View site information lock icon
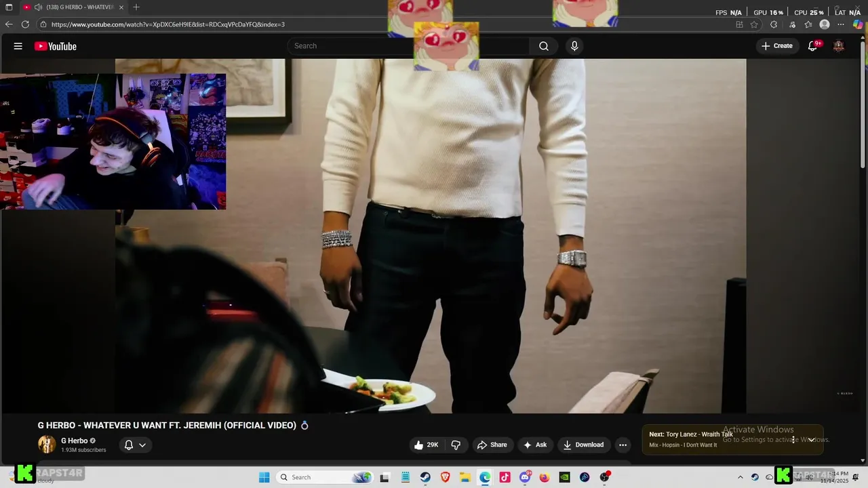The height and width of the screenshot is (488, 868). (x=43, y=24)
